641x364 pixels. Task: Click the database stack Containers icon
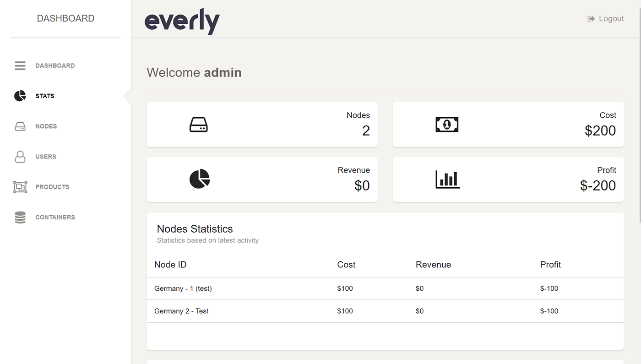[x=20, y=217]
